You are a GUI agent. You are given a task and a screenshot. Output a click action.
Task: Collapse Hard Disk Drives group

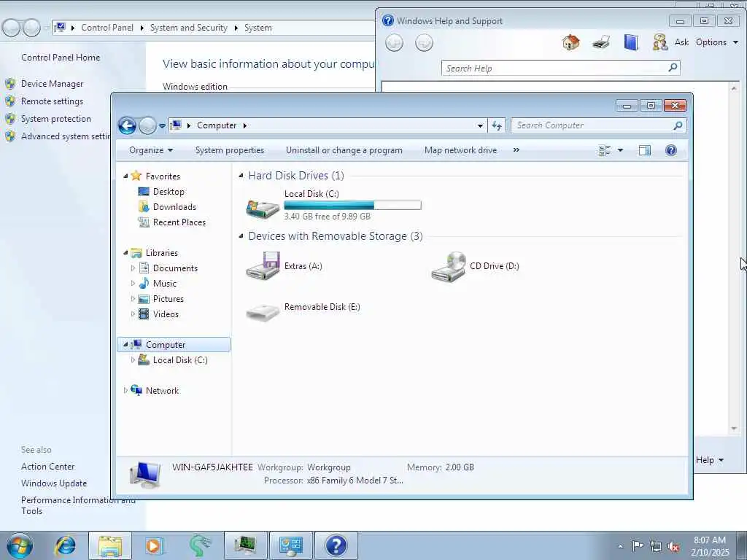click(x=241, y=176)
